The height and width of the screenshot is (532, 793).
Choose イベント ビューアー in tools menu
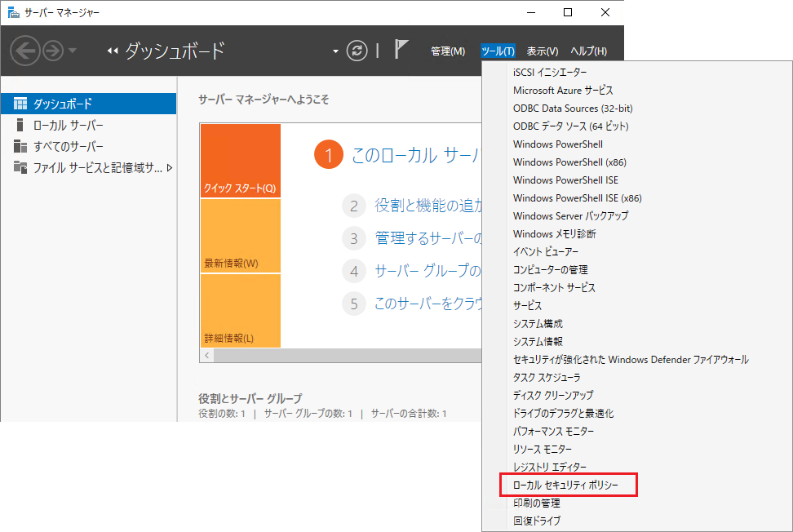click(x=545, y=252)
